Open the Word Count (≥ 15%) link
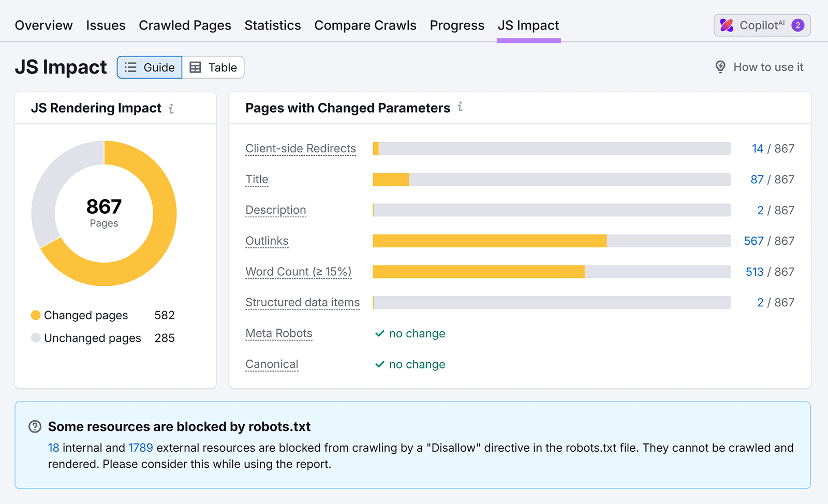The image size is (828, 504). pyautogui.click(x=298, y=271)
